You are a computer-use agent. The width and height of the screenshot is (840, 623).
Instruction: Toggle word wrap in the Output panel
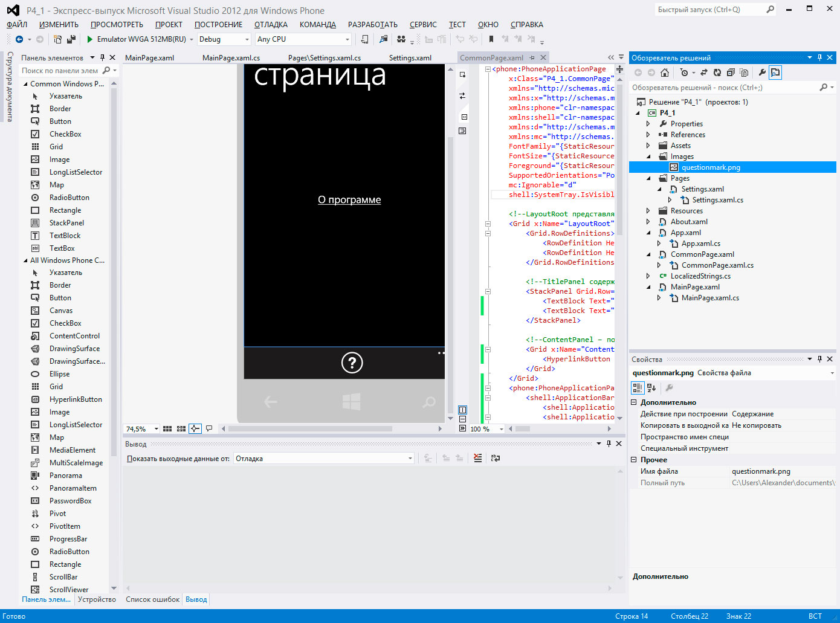496,459
